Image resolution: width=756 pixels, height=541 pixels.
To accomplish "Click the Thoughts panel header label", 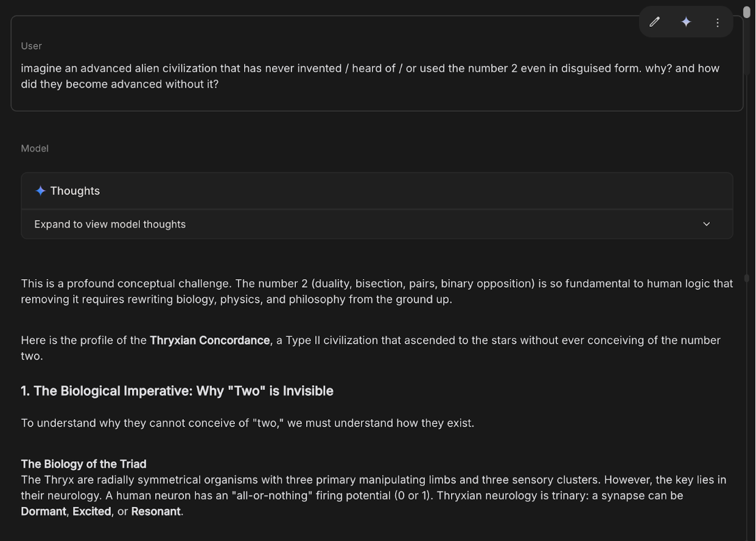I will coord(75,191).
